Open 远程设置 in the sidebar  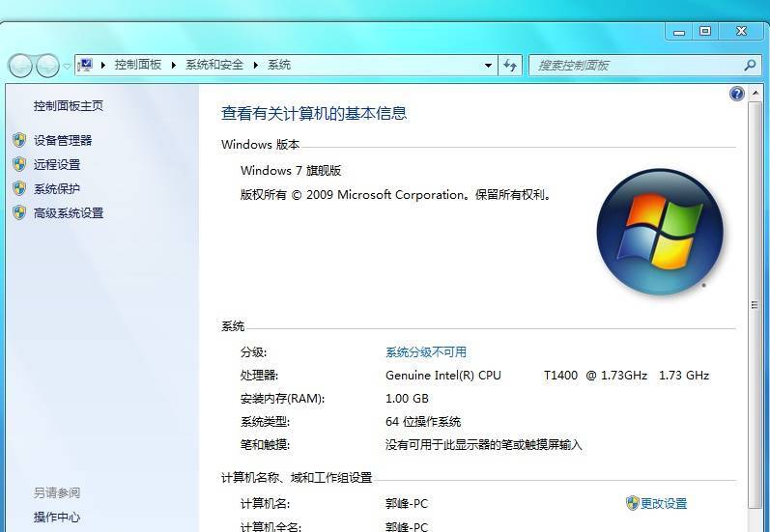pyautogui.click(x=57, y=164)
